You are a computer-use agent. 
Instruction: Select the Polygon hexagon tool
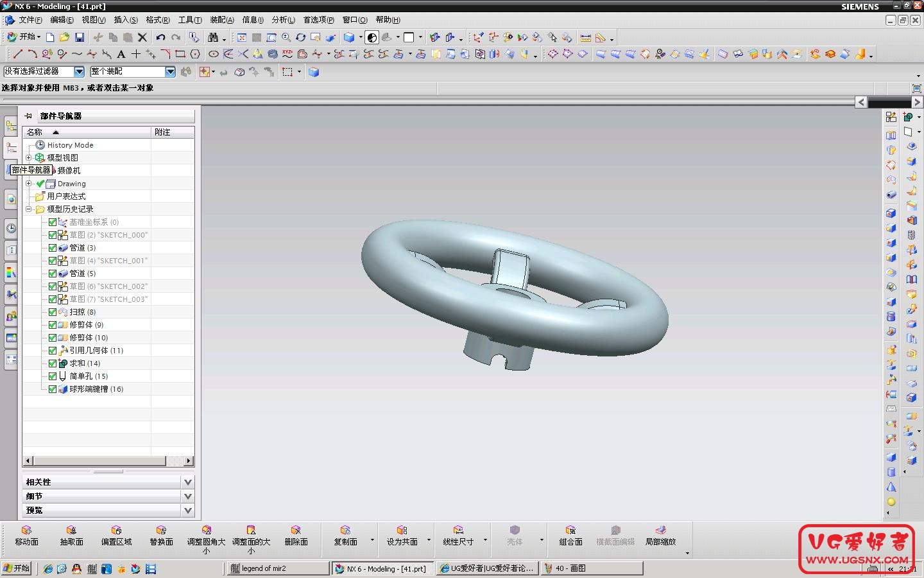[195, 54]
